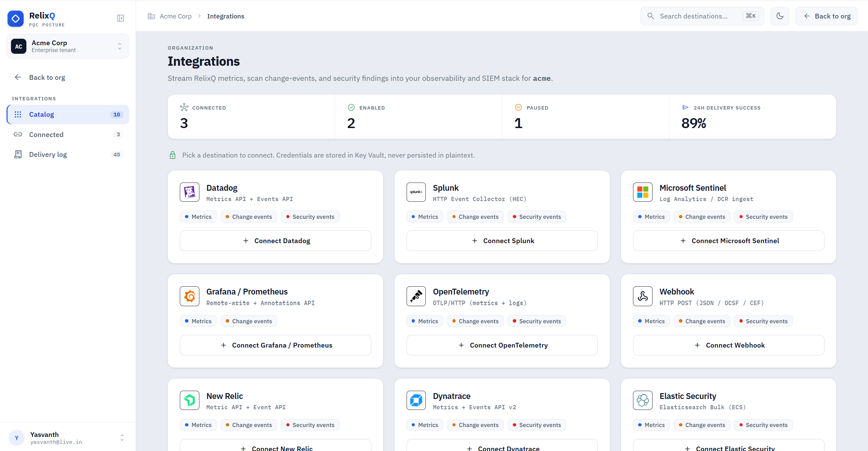Viewport: 868px width, 451px height.
Task: Click 'HTTP Event Collector (HEC)' subtitle
Action: 479,199
